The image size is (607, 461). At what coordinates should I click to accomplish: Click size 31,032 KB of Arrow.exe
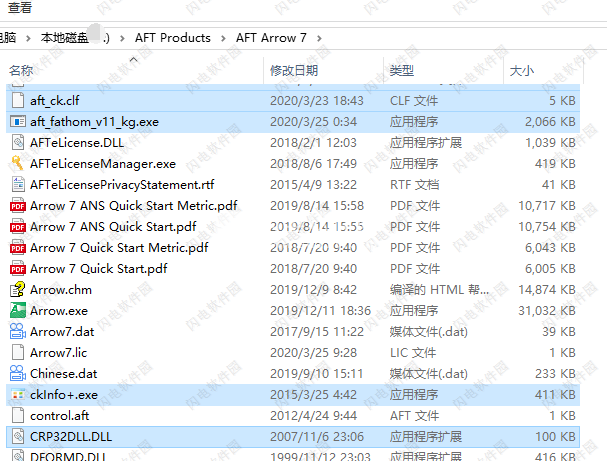pos(547,310)
